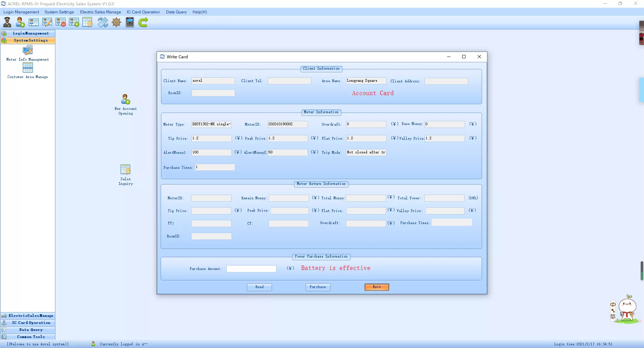Click the add user toolbar icon
The width and height of the screenshot is (644, 348).
20,22
